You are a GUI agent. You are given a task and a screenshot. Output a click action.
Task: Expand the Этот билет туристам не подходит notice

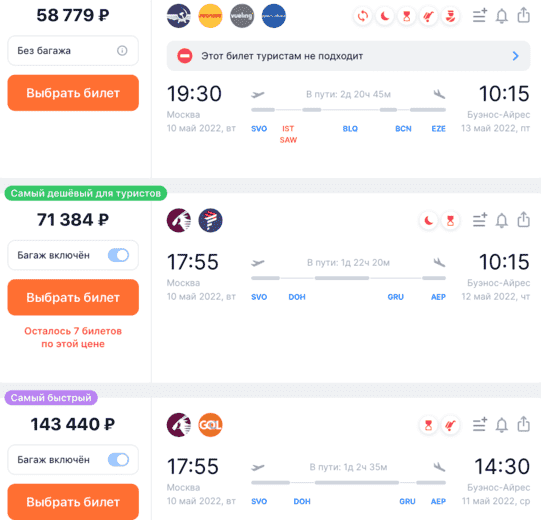click(x=348, y=56)
